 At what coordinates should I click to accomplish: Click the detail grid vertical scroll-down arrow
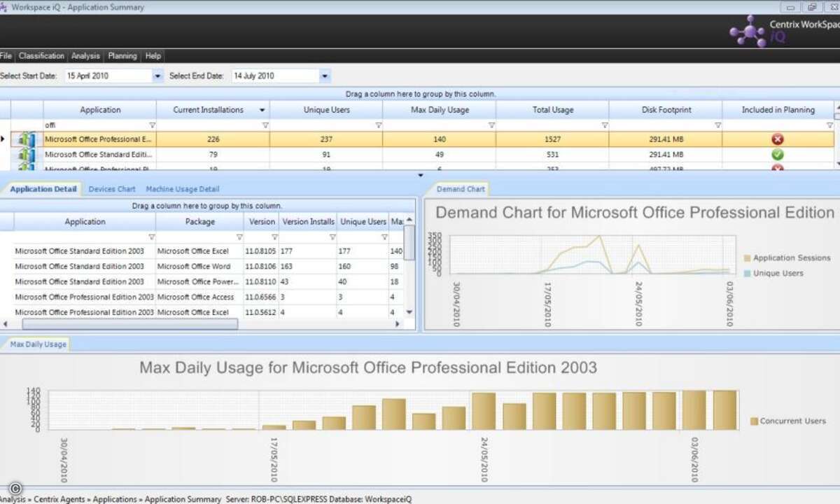[x=409, y=312]
